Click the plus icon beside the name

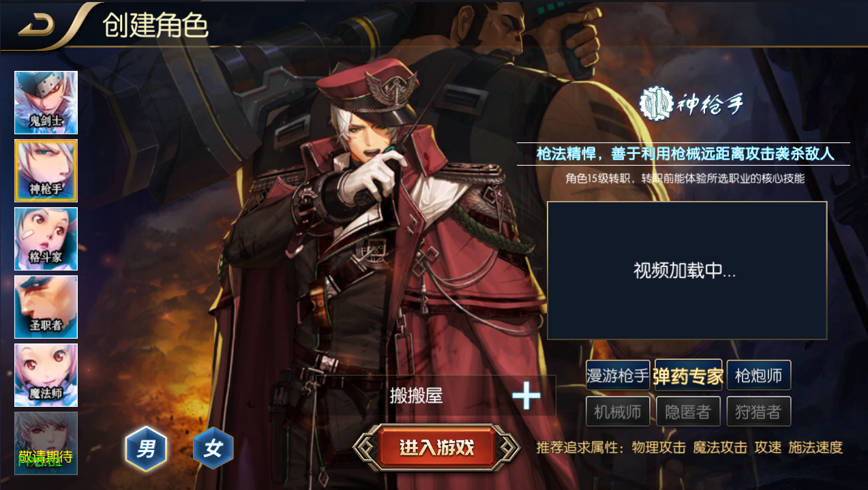point(526,395)
